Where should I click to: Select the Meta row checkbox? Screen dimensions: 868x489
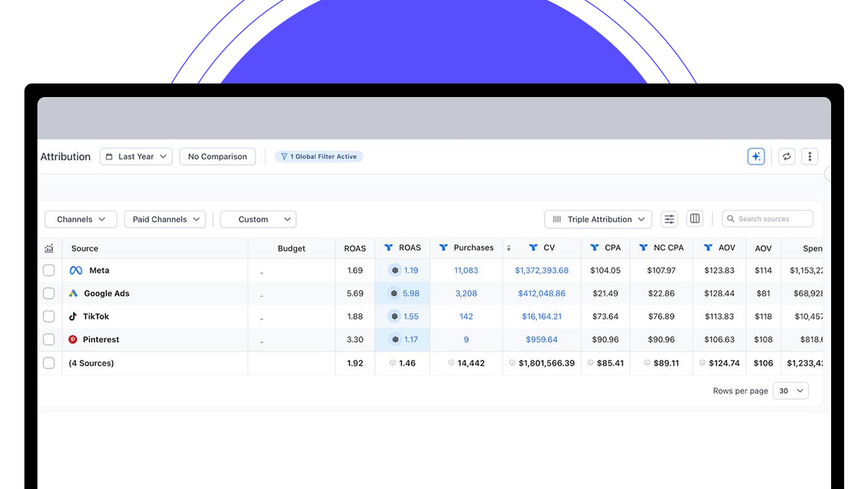pos(49,271)
